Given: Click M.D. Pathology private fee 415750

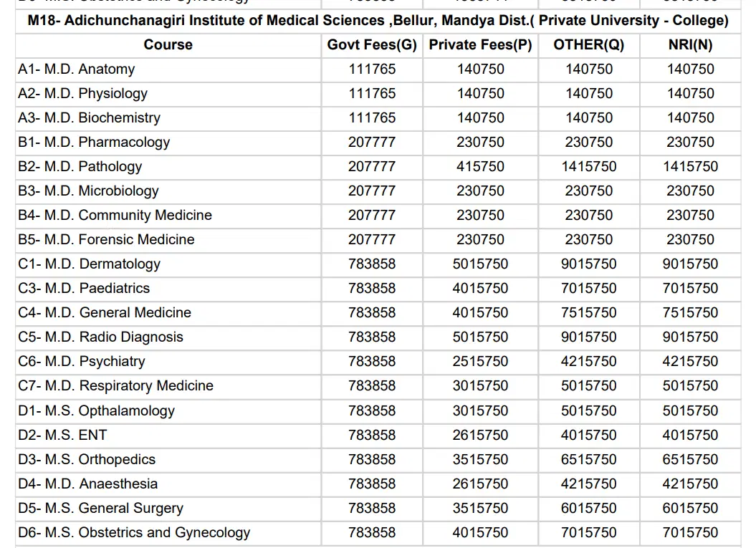Looking at the screenshot, I should pyautogui.click(x=480, y=167).
